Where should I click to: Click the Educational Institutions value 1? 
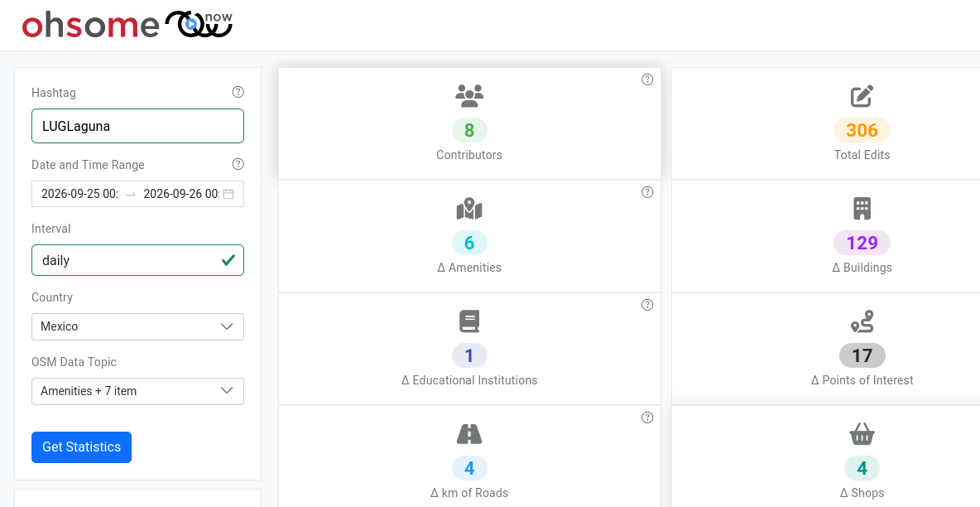469,355
